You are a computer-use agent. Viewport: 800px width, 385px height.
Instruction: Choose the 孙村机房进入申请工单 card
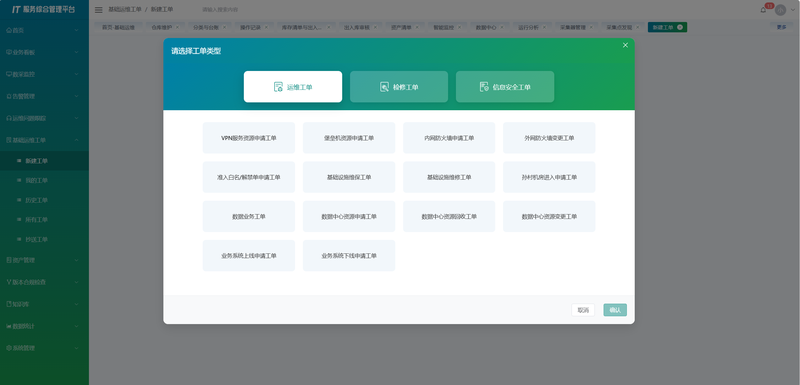549,177
